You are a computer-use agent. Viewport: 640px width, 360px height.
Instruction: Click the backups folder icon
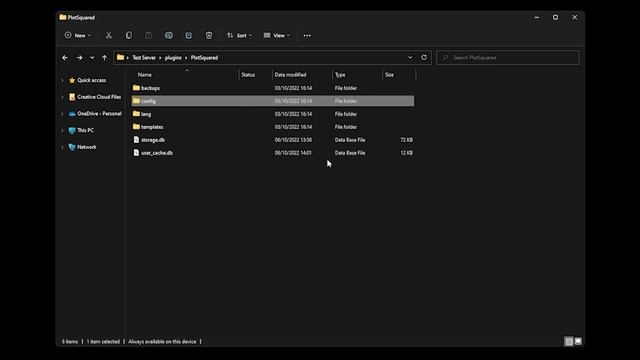tap(136, 88)
